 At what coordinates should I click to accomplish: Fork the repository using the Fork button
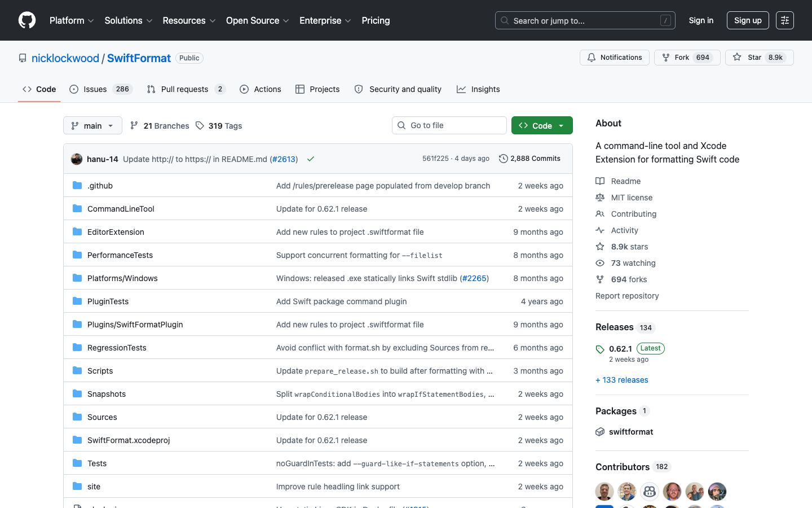(x=687, y=58)
